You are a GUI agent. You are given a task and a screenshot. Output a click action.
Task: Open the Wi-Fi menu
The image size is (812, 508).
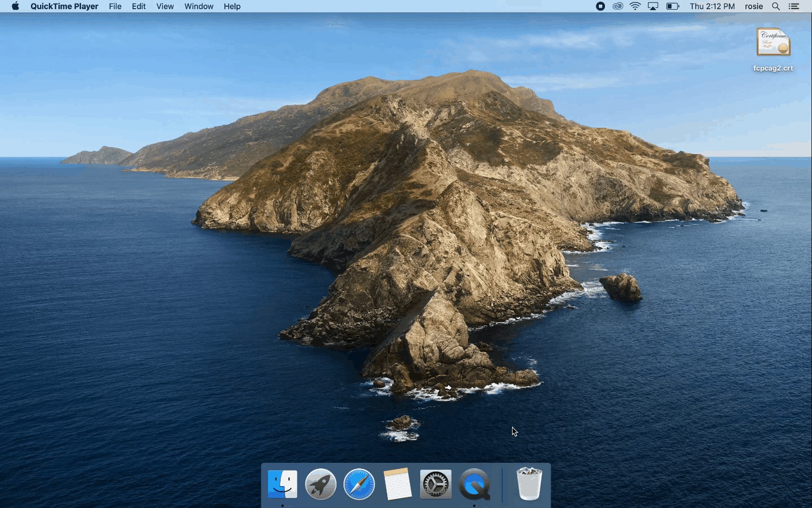click(x=634, y=6)
